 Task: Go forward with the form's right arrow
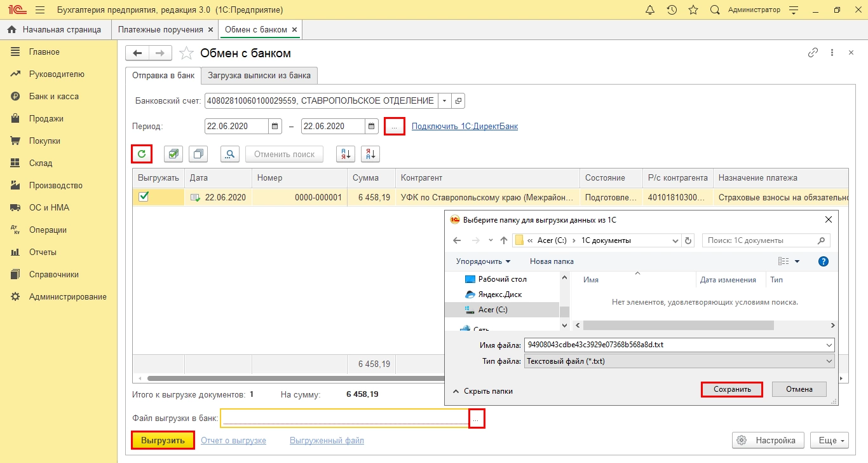pos(160,53)
